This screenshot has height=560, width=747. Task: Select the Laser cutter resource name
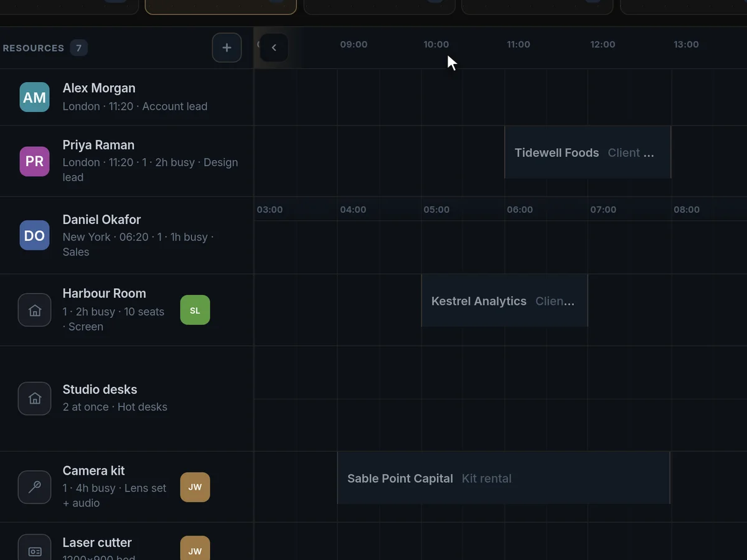pos(97,543)
